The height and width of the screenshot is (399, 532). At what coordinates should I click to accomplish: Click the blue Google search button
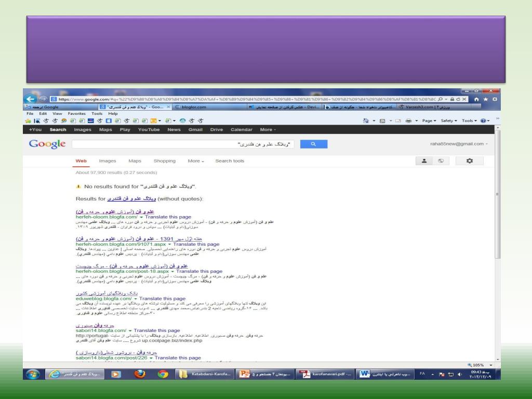[x=313, y=144]
